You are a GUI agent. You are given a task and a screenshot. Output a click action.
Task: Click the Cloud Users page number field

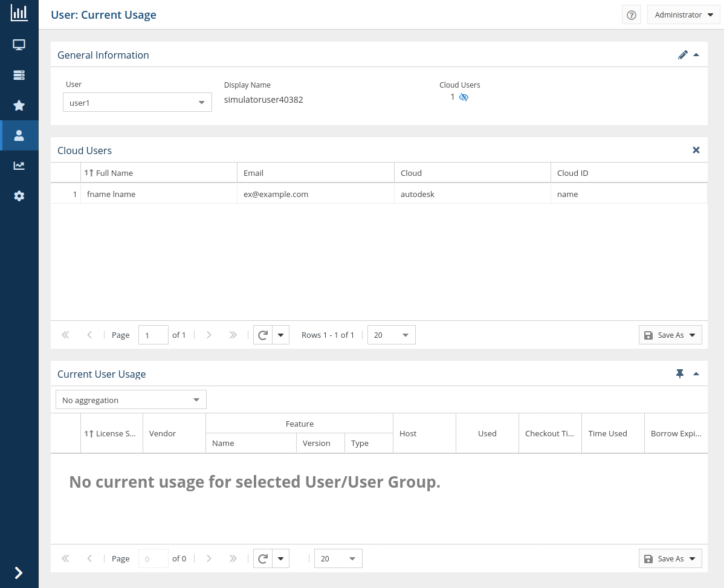(154, 335)
